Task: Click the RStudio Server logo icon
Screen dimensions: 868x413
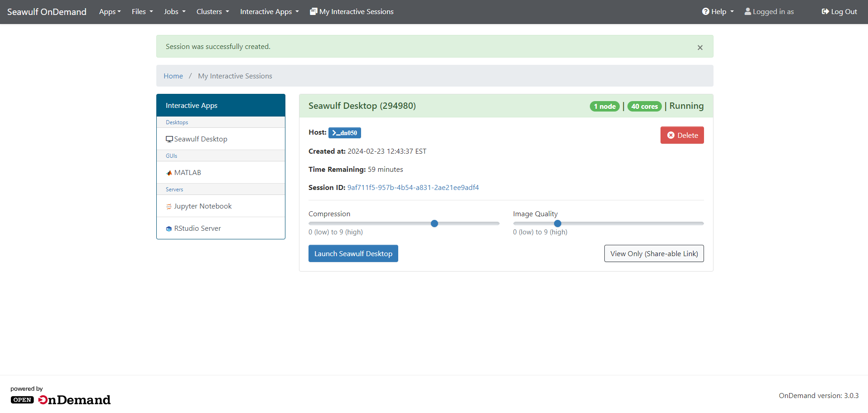Action: pyautogui.click(x=169, y=229)
